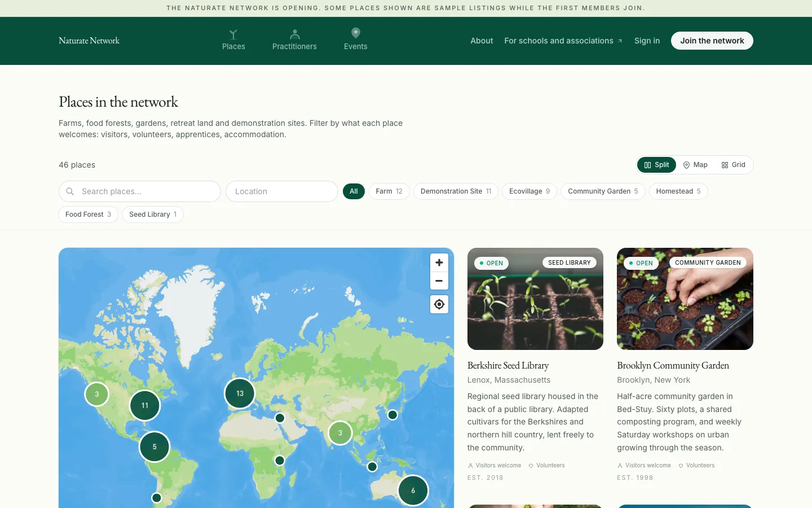Click Join the network button
812x508 pixels.
[712, 41]
